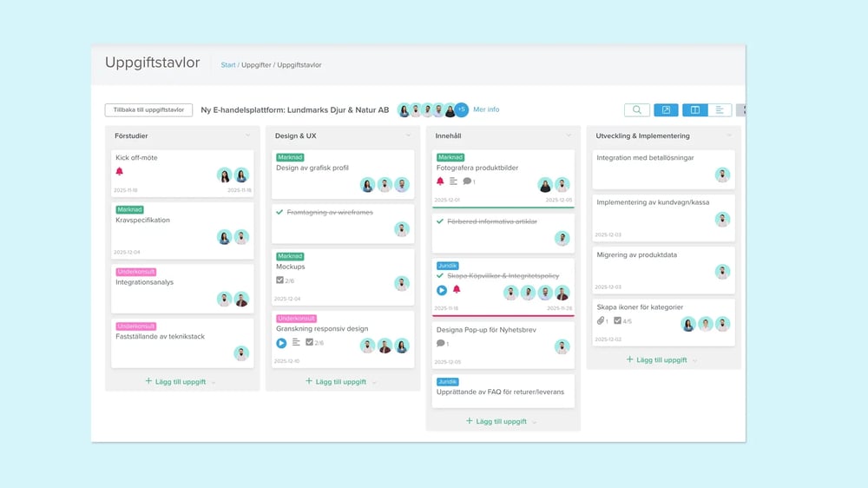The width and height of the screenshot is (868, 488).
Task: Click attachment paperclip on Skapa ikoner card
Action: click(x=601, y=321)
